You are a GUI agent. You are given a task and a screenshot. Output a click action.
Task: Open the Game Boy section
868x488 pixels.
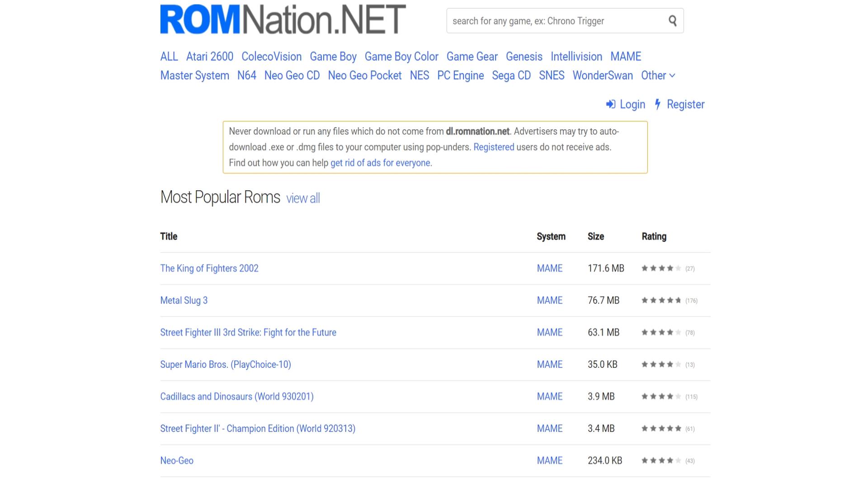(333, 56)
